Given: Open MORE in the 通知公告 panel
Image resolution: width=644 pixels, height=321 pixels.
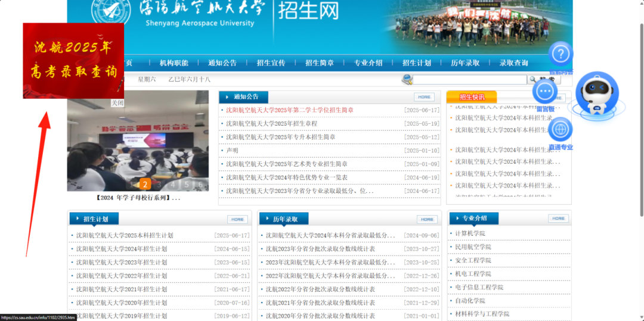Looking at the screenshot, I should (x=424, y=97).
